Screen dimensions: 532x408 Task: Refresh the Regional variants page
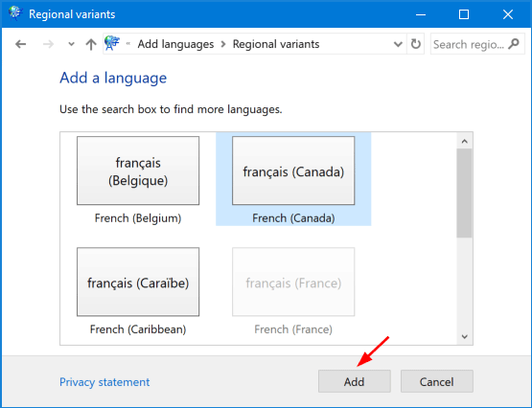point(416,44)
